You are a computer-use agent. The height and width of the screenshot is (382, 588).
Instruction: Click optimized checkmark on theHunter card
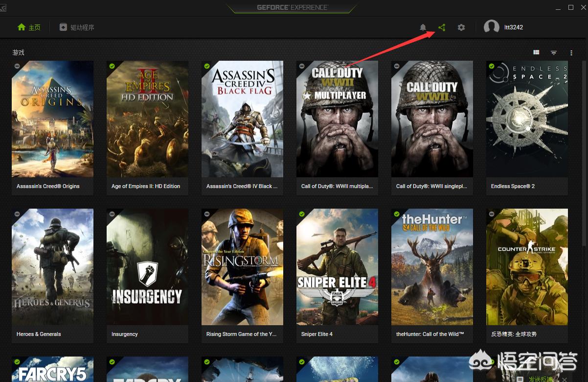pyautogui.click(x=397, y=214)
